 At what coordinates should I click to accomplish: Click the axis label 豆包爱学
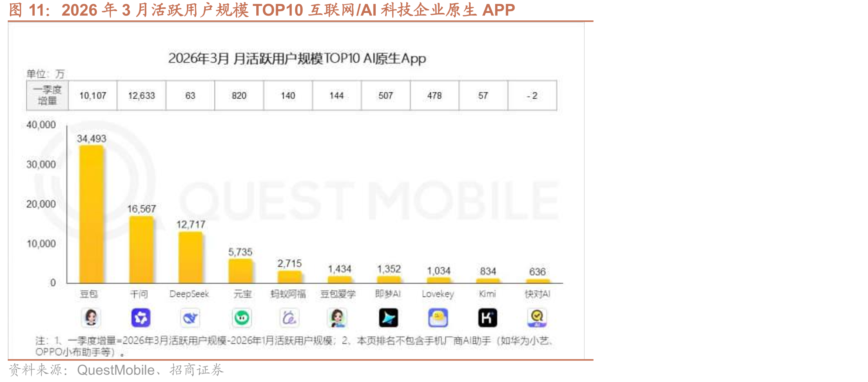[338, 294]
